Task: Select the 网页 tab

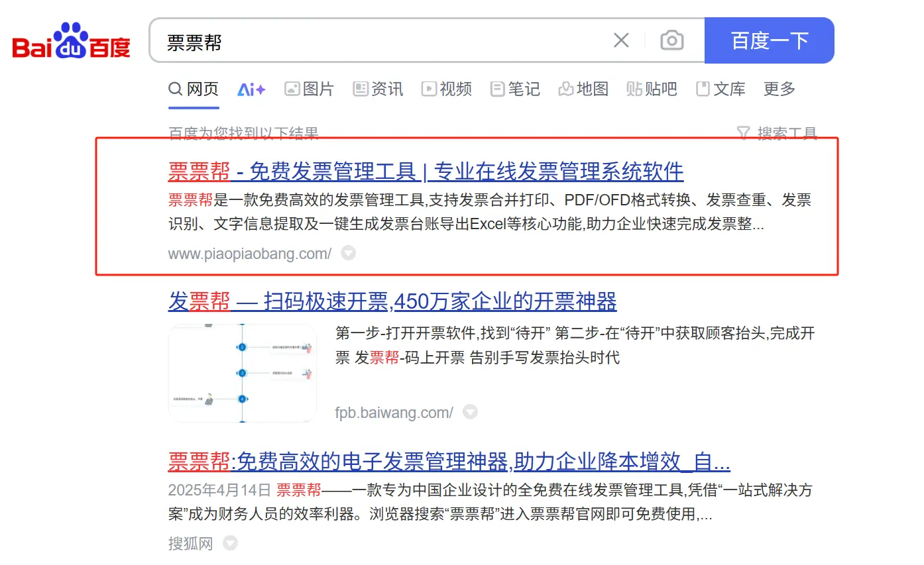Action: click(x=194, y=89)
